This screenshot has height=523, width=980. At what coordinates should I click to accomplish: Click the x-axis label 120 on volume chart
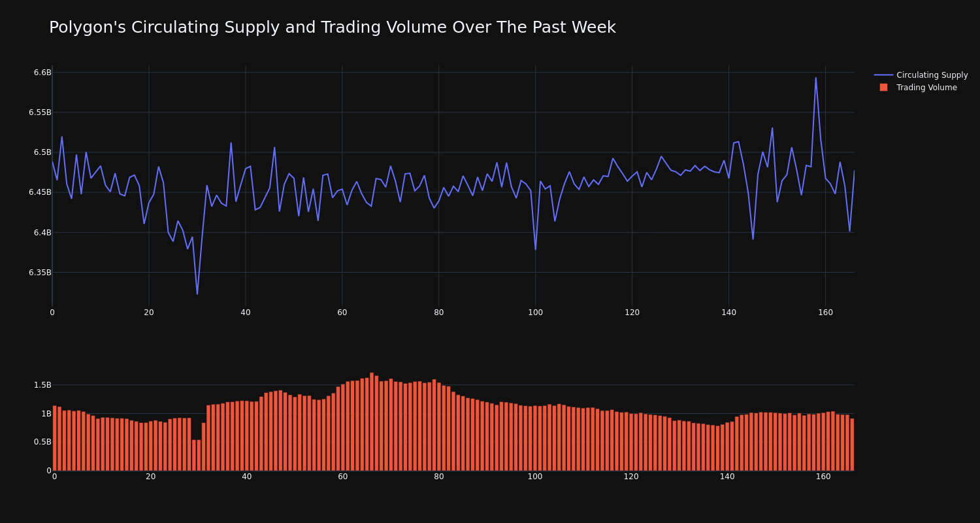(631, 477)
